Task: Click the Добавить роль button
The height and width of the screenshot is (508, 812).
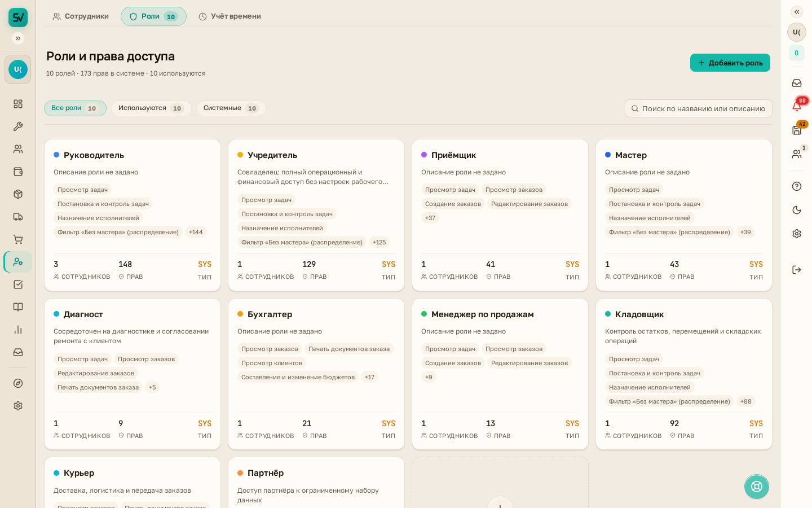Action: click(730, 63)
